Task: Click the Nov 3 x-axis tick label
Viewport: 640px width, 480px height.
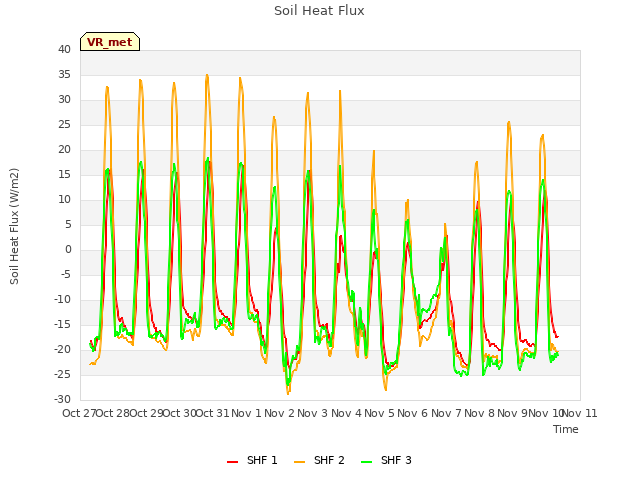Action: pyautogui.click(x=313, y=413)
